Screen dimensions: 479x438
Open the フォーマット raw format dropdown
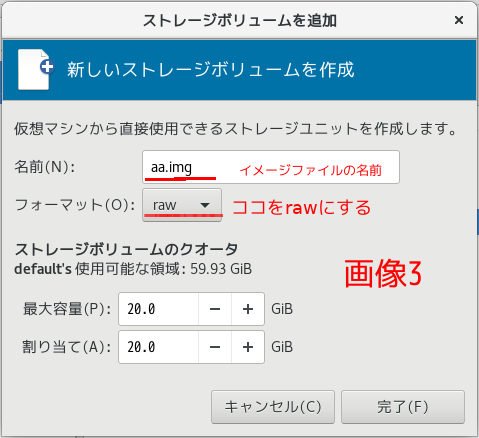182,205
